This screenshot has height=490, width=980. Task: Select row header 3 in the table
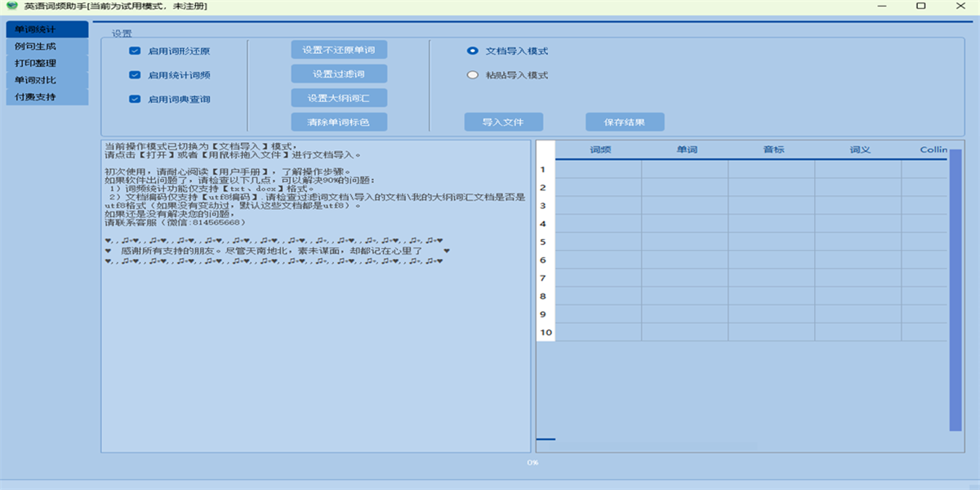click(x=546, y=205)
